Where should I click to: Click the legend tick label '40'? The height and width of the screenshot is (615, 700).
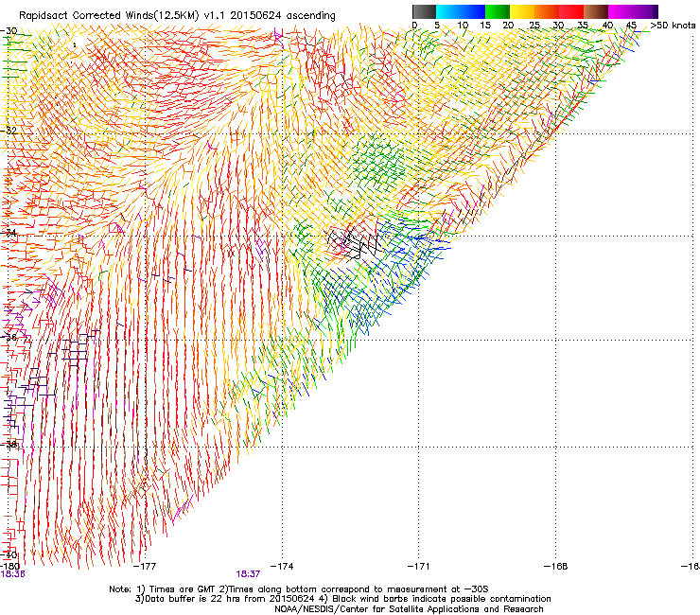607,26
